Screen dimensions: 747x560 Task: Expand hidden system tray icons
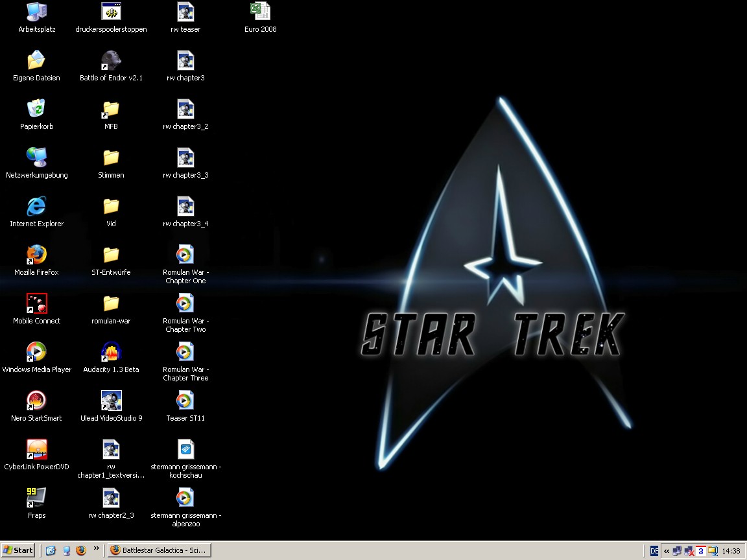click(666, 551)
